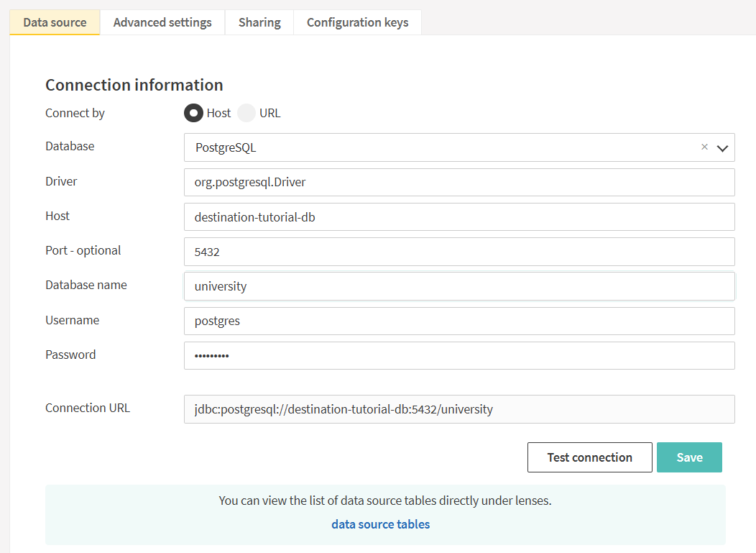Screen dimensions: 756x553
Task: Click into the Driver input field
Action: click(458, 182)
